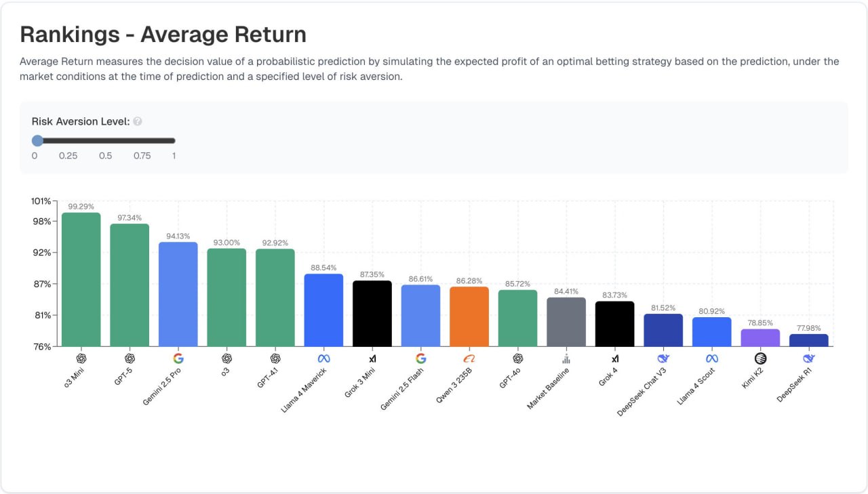Click the purple Kimi K2 bar
This screenshot has height=494, width=868.
point(760,337)
